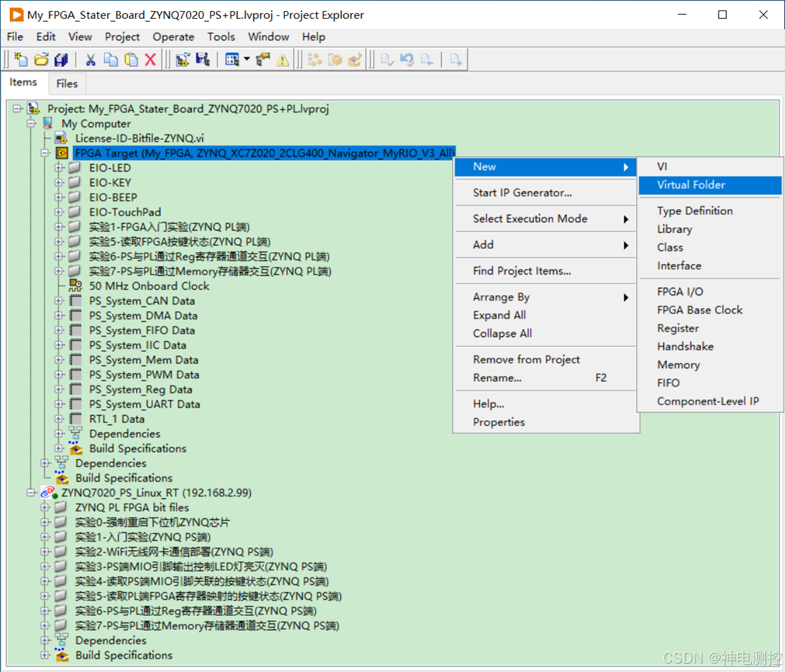The image size is (785, 672).
Task: Collapse the FPGA Target tree node
Action: (x=45, y=153)
